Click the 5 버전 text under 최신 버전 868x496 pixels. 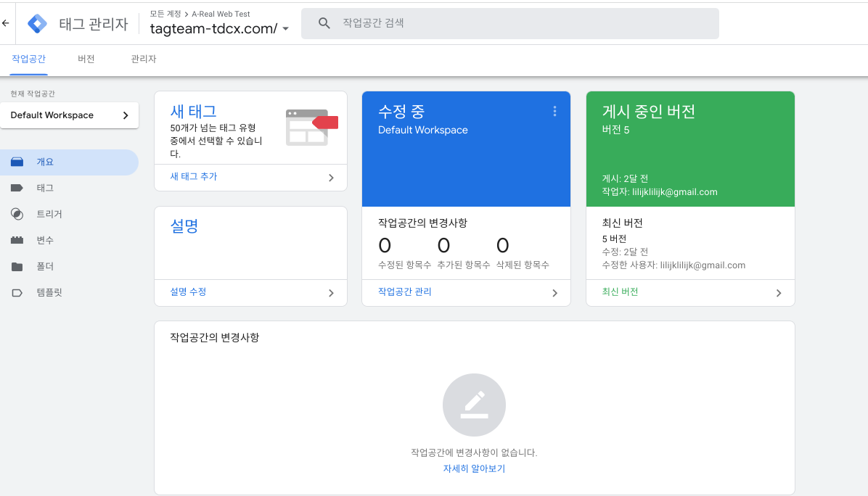click(x=614, y=239)
